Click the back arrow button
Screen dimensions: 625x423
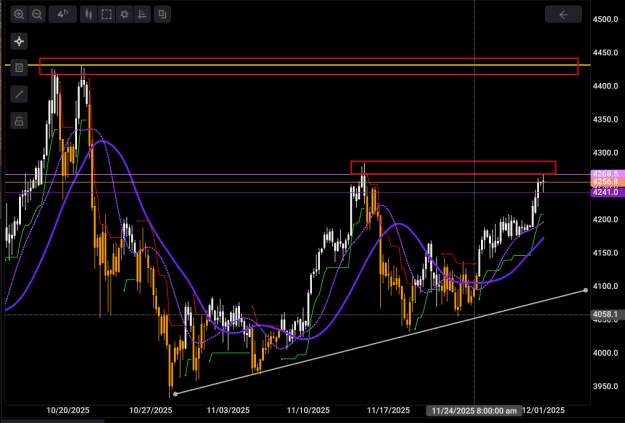coord(563,15)
